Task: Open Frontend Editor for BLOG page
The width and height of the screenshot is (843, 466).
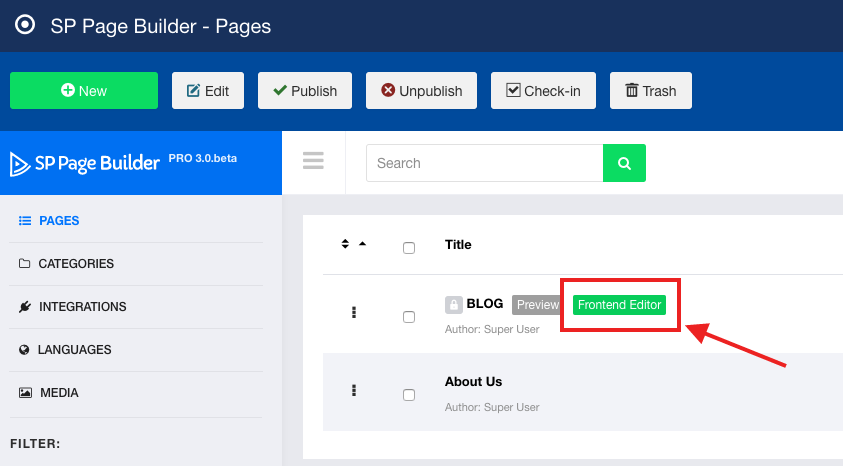Action: (619, 305)
